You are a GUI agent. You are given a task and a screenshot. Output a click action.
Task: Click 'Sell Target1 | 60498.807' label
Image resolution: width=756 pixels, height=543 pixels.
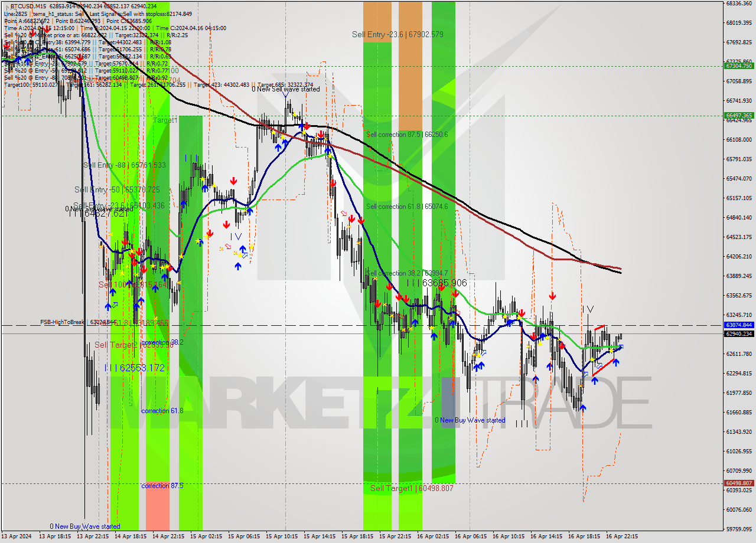click(x=412, y=488)
